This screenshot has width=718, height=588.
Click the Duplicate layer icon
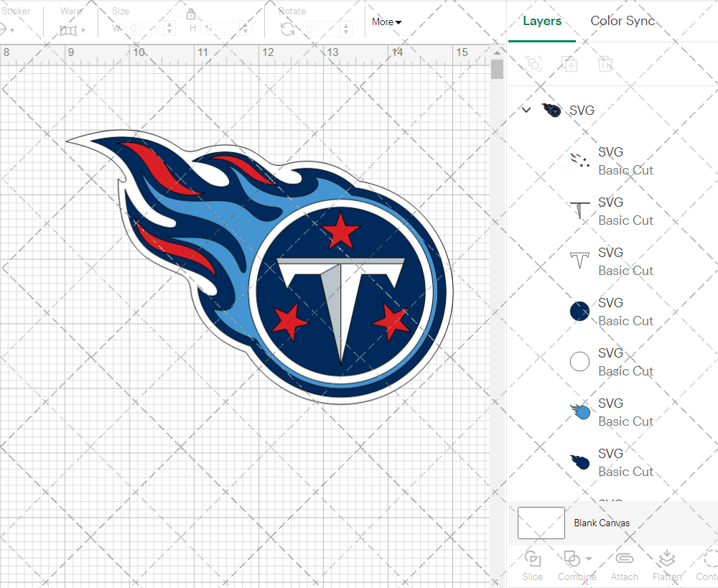point(569,64)
